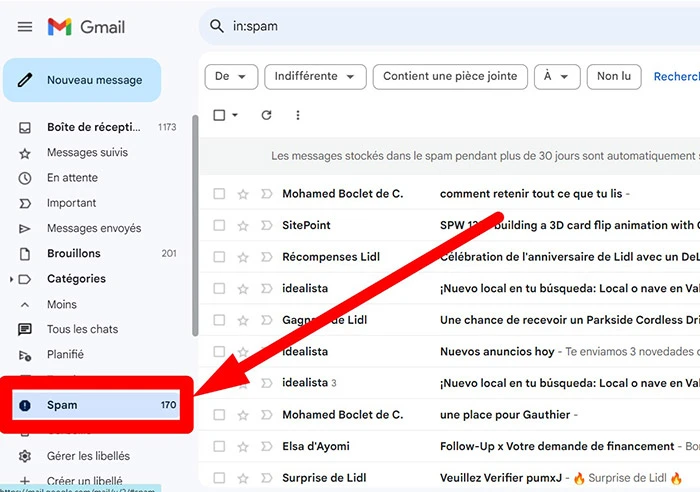Click the Gérer les libellés gear icon
The width and height of the screenshot is (700, 492).
25,456
